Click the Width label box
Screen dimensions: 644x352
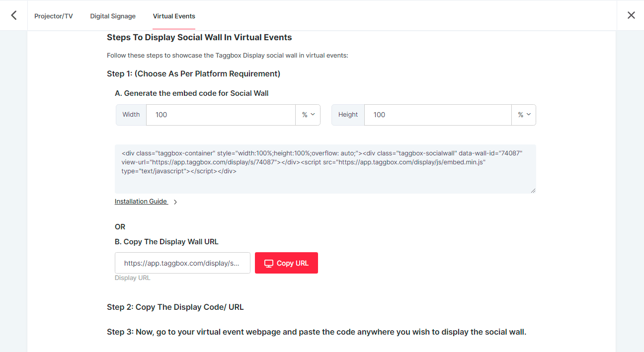click(131, 115)
